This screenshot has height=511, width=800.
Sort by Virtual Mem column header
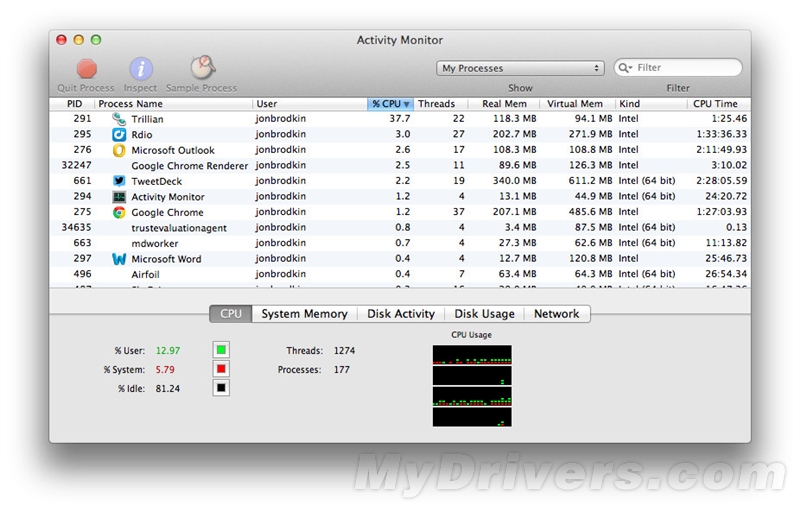578,104
